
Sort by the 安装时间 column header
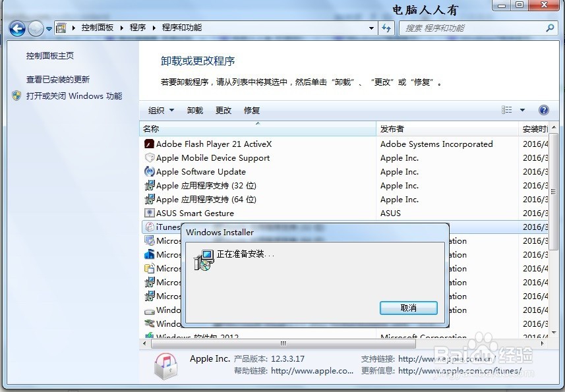point(535,129)
